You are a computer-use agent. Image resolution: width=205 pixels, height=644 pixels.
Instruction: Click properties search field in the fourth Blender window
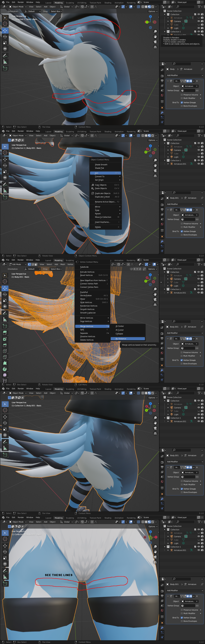182,450
